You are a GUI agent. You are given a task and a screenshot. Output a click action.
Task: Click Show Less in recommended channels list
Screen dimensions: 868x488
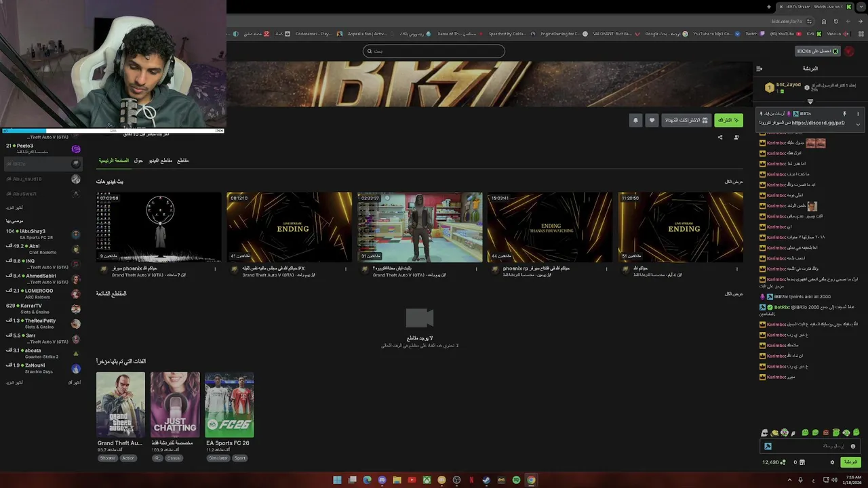[74, 382]
